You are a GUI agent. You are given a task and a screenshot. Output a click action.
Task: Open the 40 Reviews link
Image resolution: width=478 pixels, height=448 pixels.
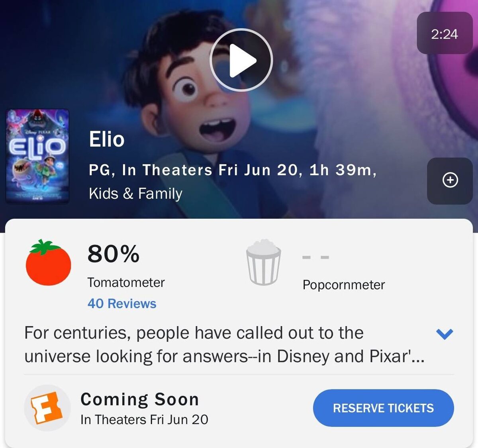pyautogui.click(x=122, y=303)
